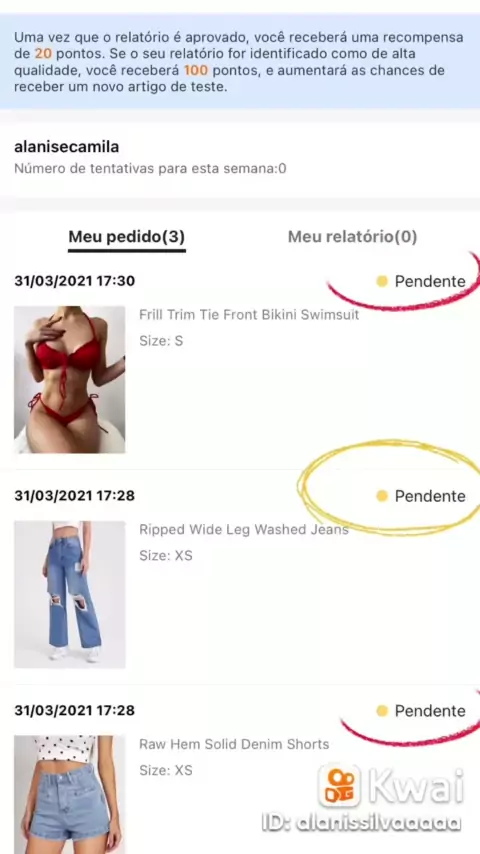Click Pendente status of jeans order

tap(430, 496)
